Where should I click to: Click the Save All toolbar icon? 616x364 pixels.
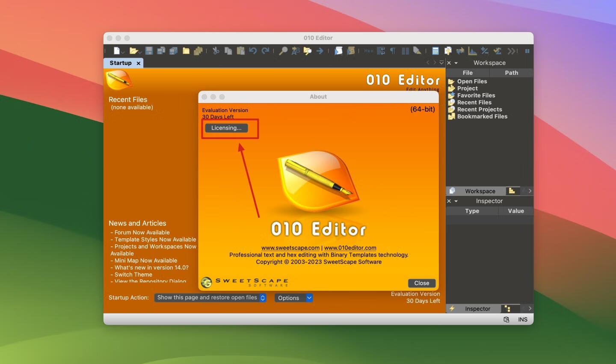(173, 51)
